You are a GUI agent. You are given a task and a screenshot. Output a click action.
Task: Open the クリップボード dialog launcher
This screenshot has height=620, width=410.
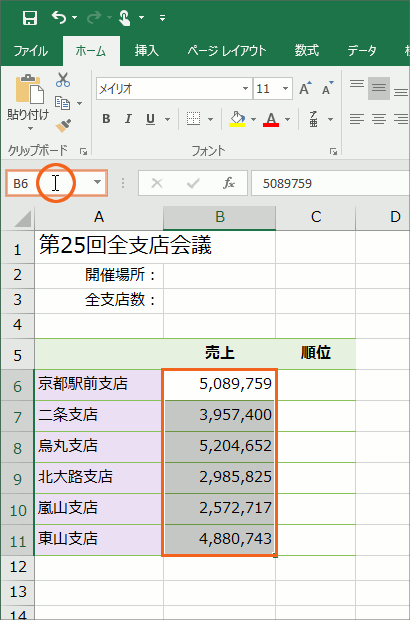pos(83,151)
